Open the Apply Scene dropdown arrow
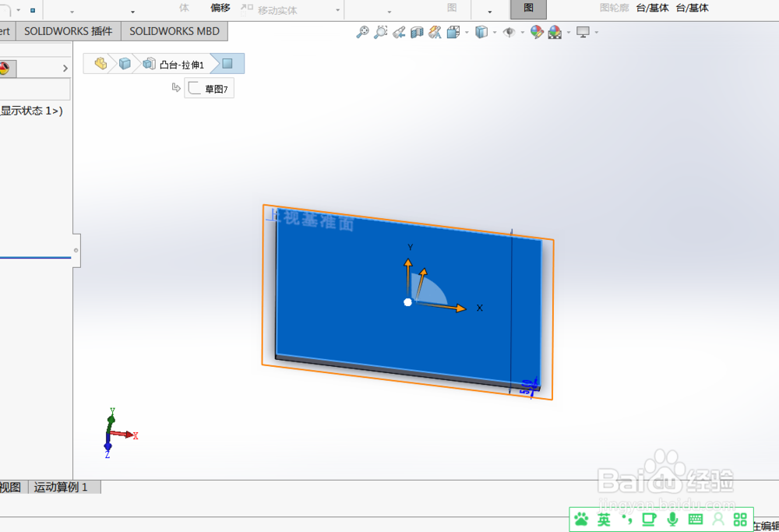The width and height of the screenshot is (779, 532). tap(569, 33)
